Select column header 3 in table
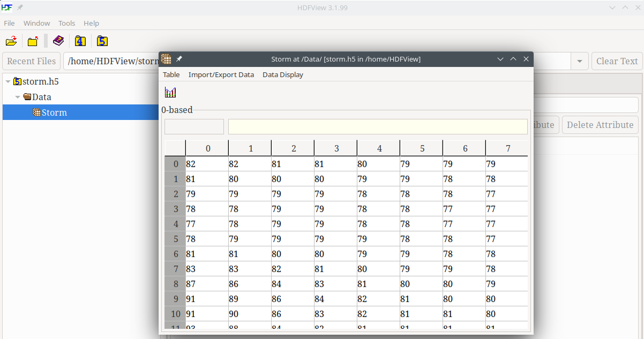 point(336,148)
